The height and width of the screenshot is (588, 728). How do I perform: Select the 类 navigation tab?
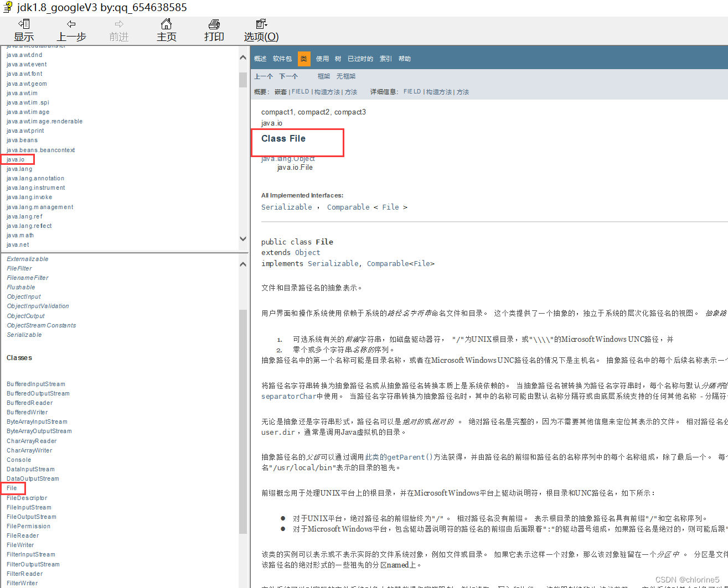tap(304, 59)
